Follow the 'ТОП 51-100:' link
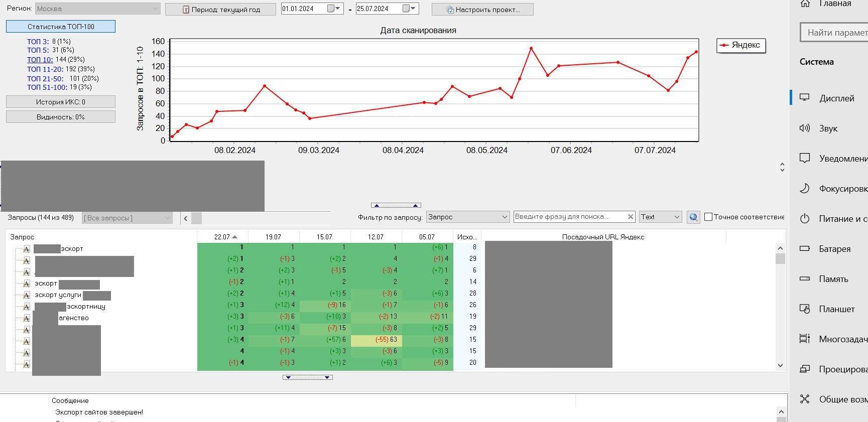The width and height of the screenshot is (868, 422). tap(47, 87)
